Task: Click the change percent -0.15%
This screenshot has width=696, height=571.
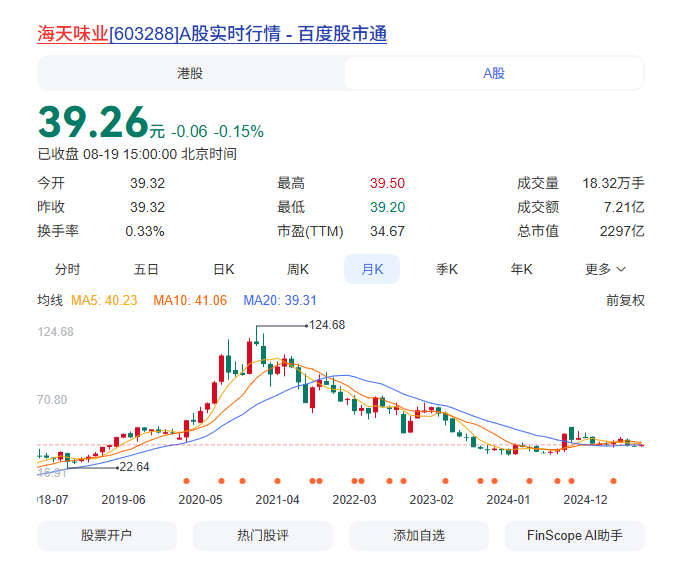Action: coord(239,131)
